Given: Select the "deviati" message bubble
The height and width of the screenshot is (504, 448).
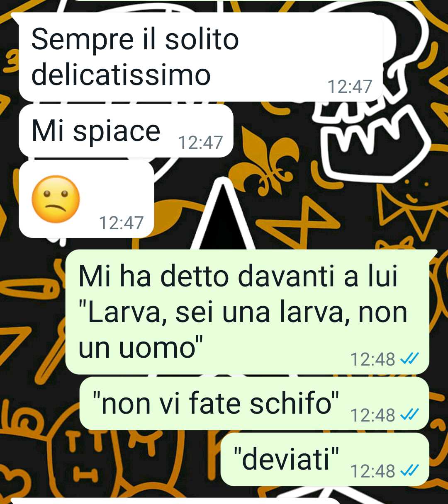Looking at the screenshot, I should click(325, 460).
